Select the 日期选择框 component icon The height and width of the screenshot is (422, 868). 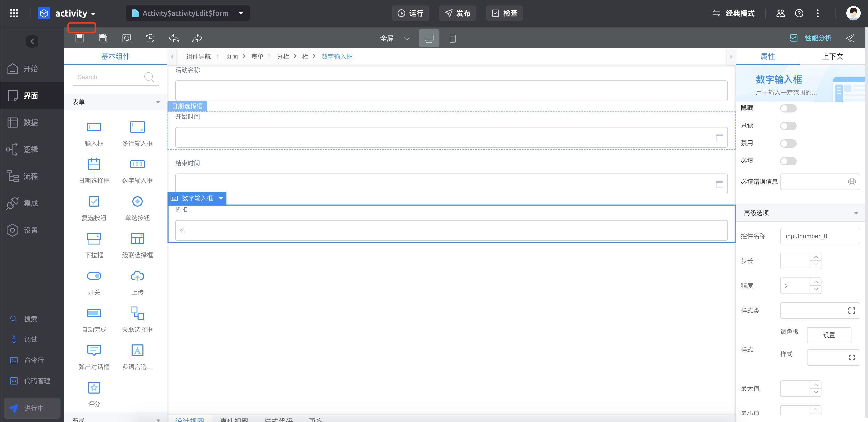click(x=94, y=164)
